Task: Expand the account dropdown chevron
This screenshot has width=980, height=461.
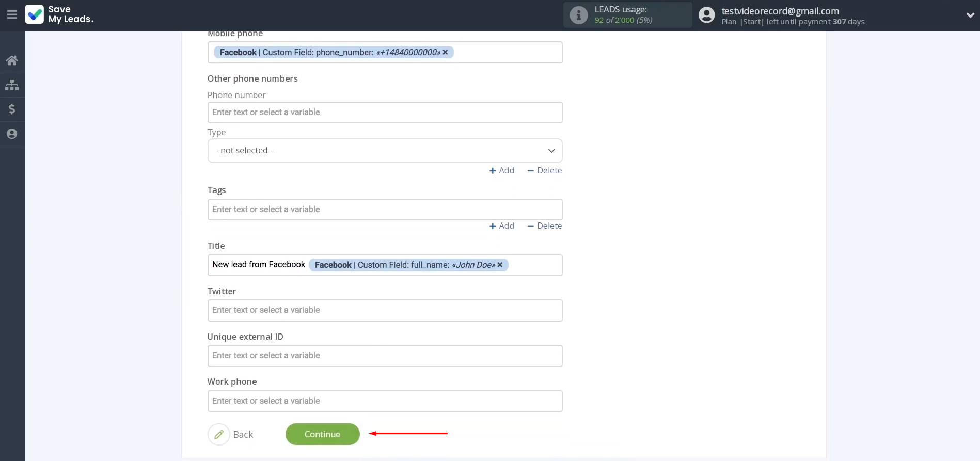Action: [x=970, y=15]
